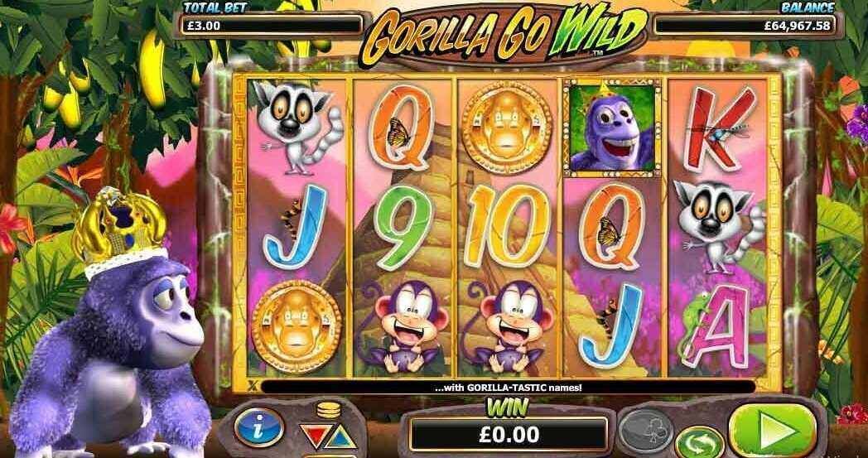Select the gold coins stack icon
Image resolution: width=868 pixels, height=458 pixels.
click(x=327, y=412)
